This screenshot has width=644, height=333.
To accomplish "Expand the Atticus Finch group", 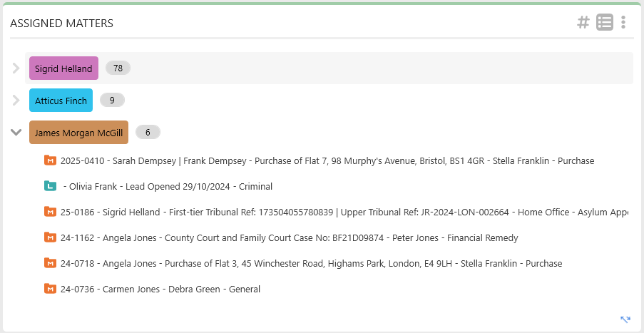I will [16, 101].
